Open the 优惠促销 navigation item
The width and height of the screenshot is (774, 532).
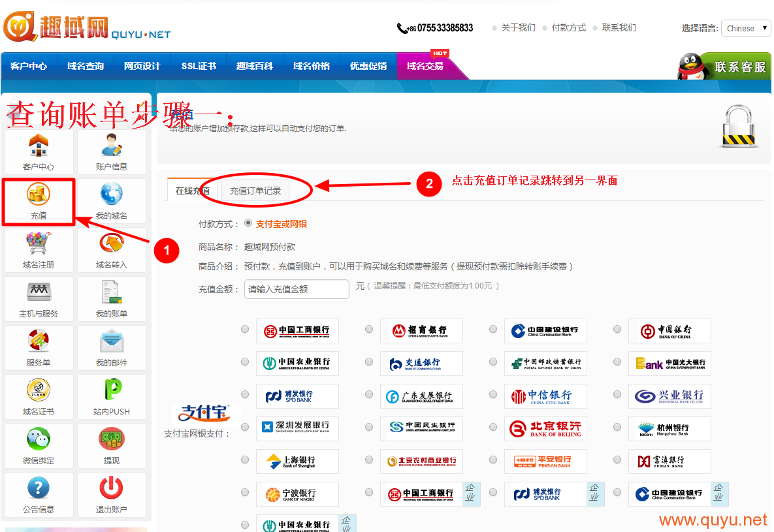pyautogui.click(x=368, y=66)
